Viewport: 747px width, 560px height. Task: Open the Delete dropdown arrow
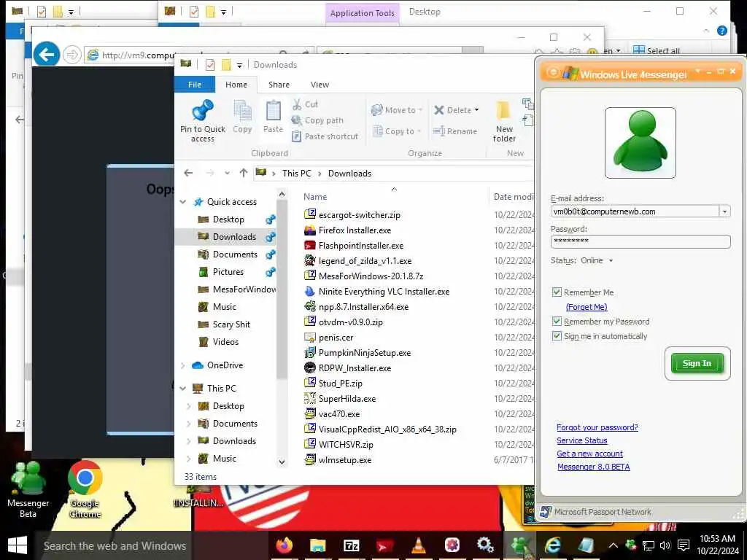(x=477, y=110)
